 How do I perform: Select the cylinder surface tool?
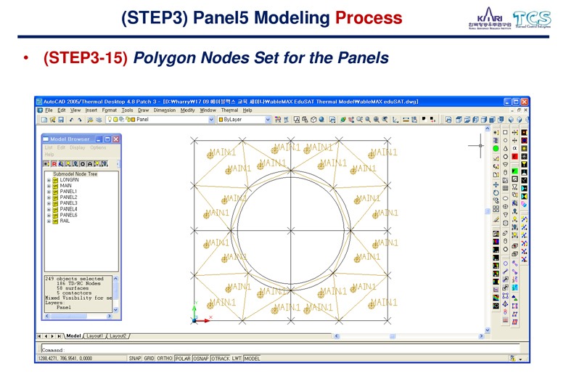tap(505, 172)
